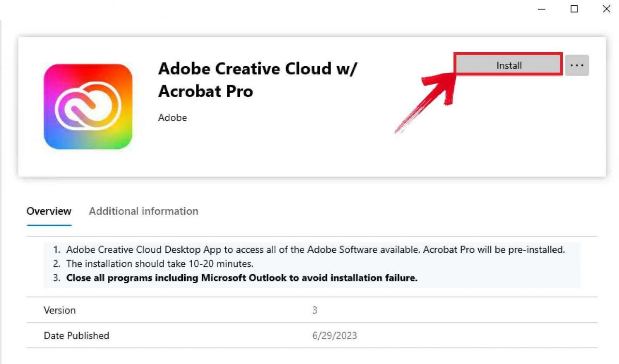Click the list number 3 before the warning
Screen dimensions: 619x364
pyautogui.click(x=57, y=278)
